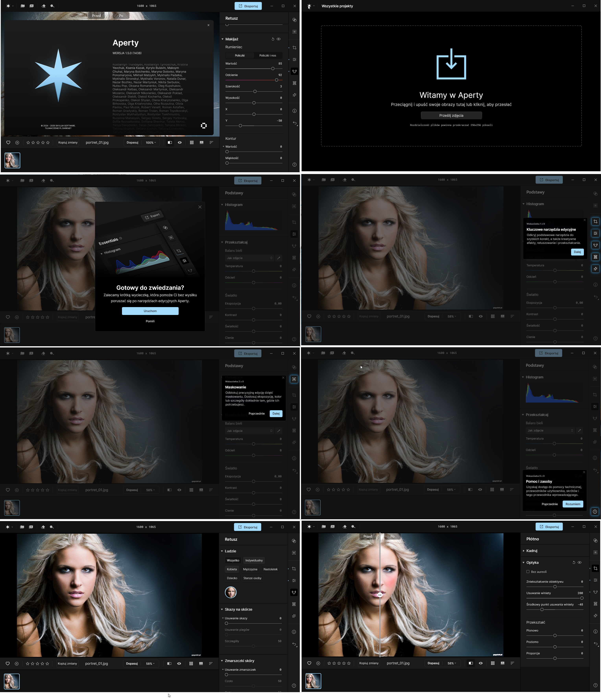Click the download arrow icon in Witamy w Aperty
The image size is (601, 700).
coord(451,64)
